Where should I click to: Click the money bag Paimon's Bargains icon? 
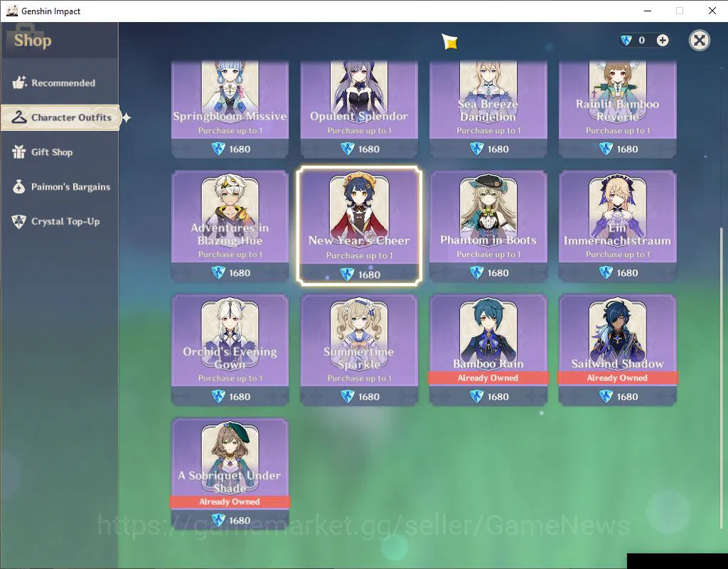(x=19, y=187)
